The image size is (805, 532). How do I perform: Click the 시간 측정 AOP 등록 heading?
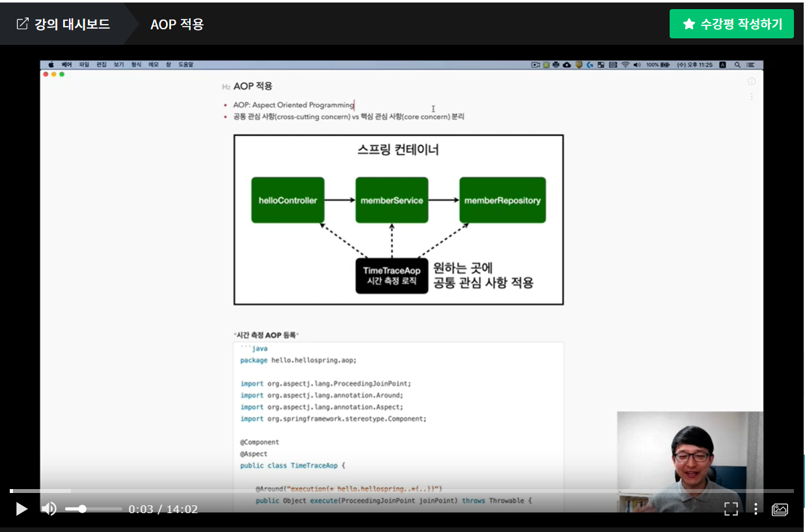(x=266, y=335)
